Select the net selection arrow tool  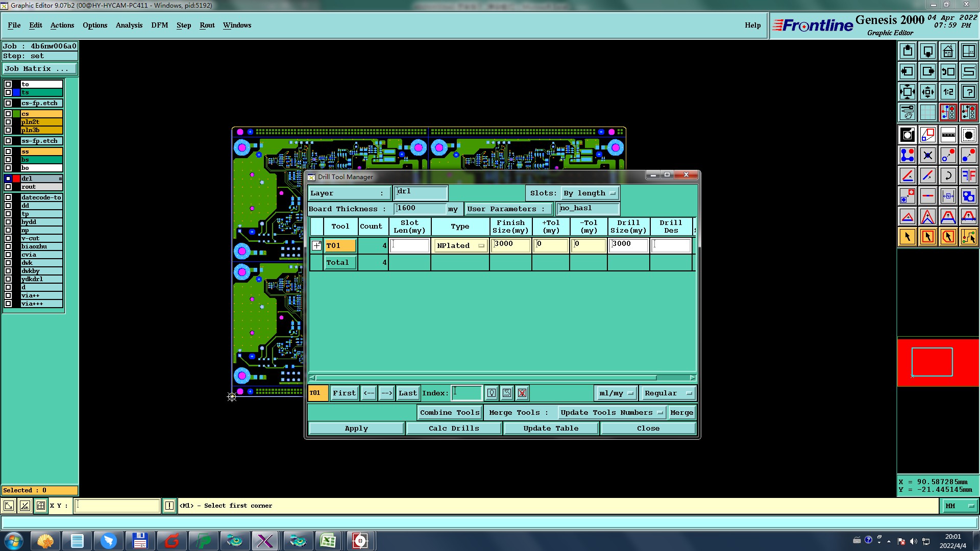(x=968, y=237)
